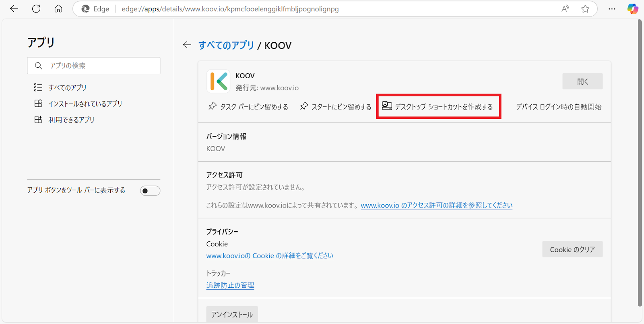Screen dimensions: 644x324
Task: Click the Edge logo in the address bar
Action: coord(85,9)
